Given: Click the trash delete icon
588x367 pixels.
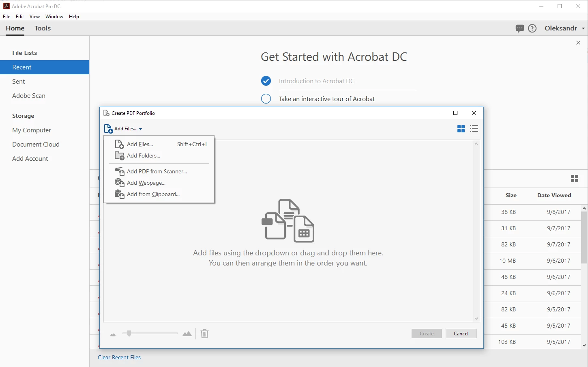Looking at the screenshot, I should click(x=205, y=334).
